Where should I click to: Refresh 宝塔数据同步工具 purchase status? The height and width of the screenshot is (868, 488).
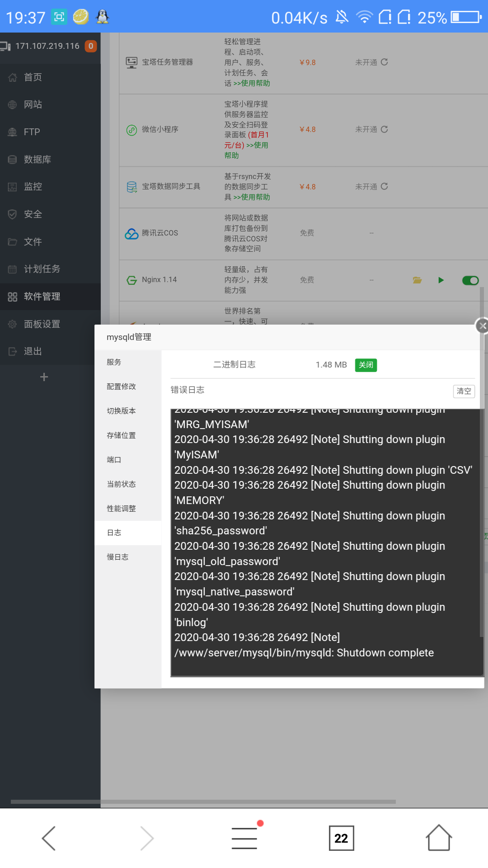[385, 186]
